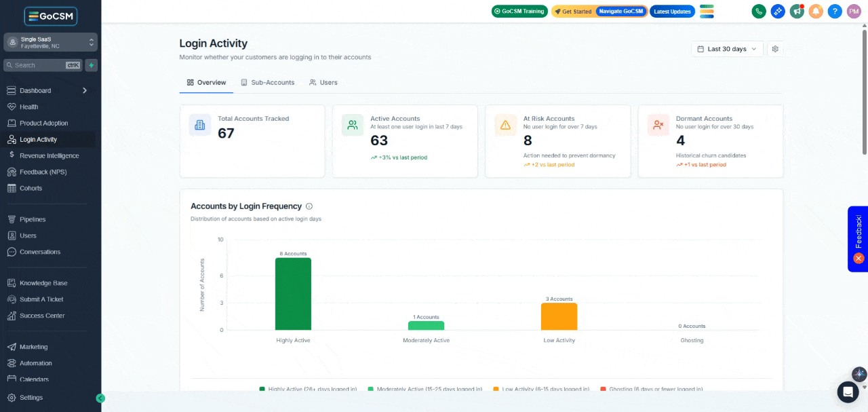
Task: Open the Last 30 days dropdown
Action: pos(727,49)
